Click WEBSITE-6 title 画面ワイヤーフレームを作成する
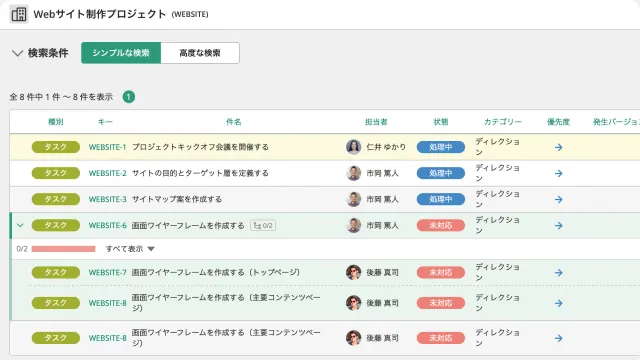 click(x=188, y=225)
